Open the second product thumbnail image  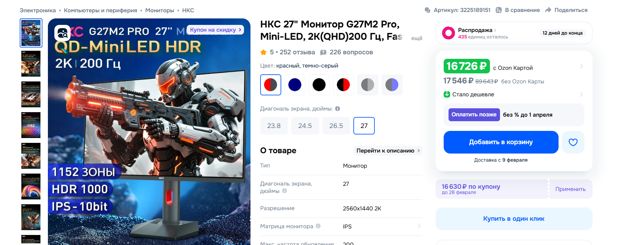click(x=31, y=64)
